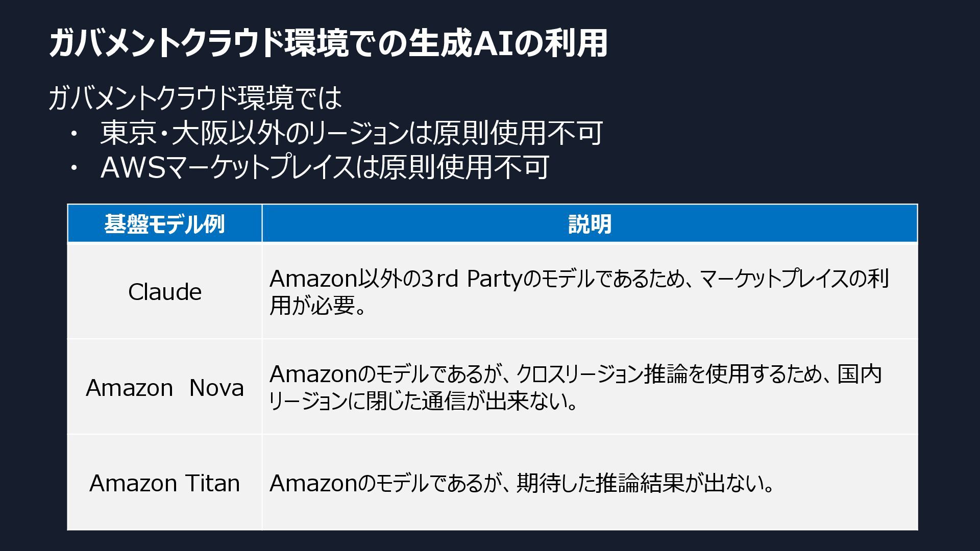The height and width of the screenshot is (551, 980).
Task: Click the 基盤モデル例 table header cell
Action: (x=164, y=224)
